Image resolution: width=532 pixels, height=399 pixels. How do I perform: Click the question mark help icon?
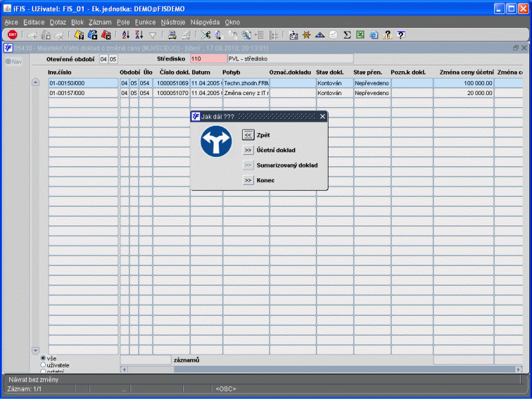400,35
